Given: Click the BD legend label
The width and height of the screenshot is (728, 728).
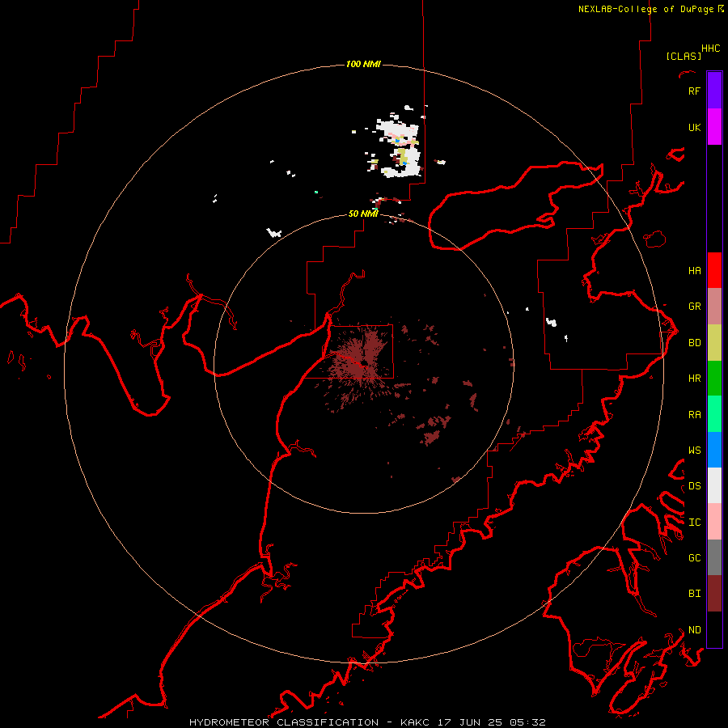Looking at the screenshot, I should 694,343.
